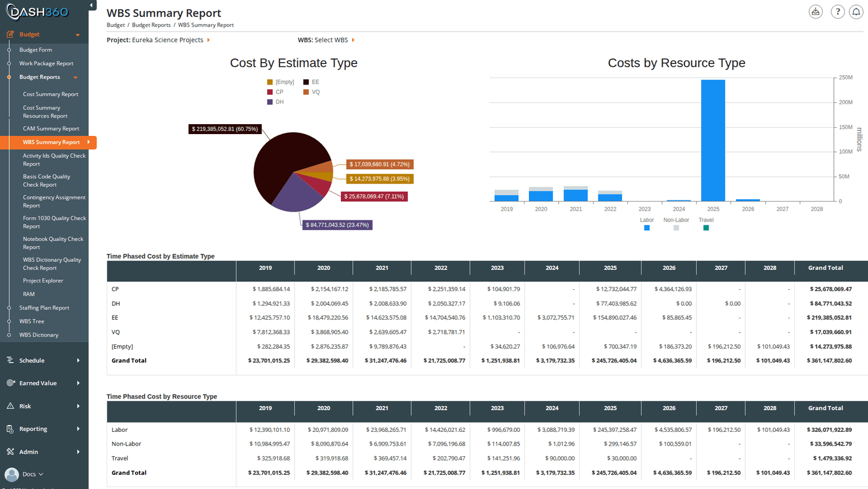Click the DH pie label $84,771,043.52
This screenshot has height=489, width=868.
coord(337,225)
